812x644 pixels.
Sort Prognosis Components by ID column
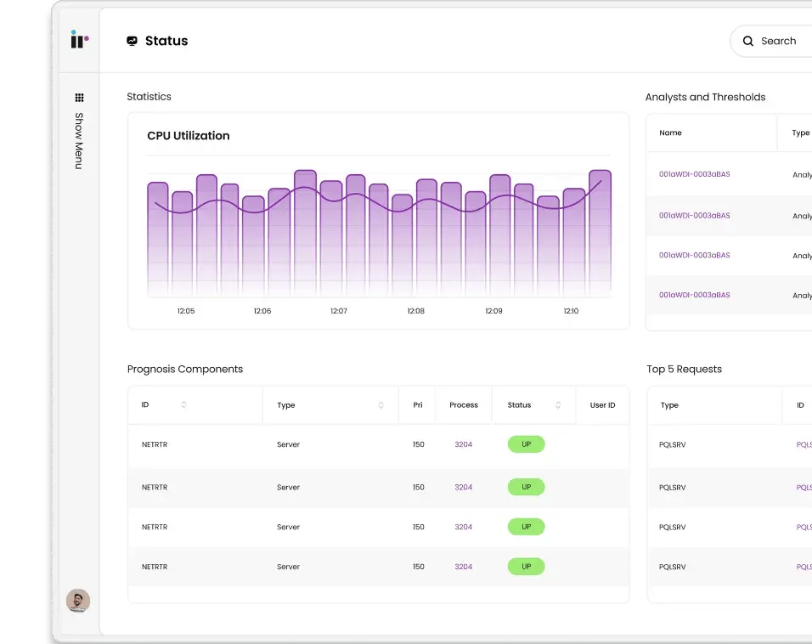click(183, 405)
